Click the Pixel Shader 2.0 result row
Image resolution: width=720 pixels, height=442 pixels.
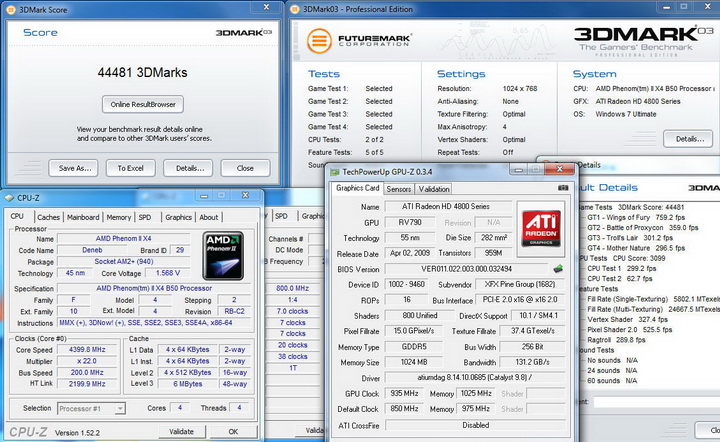tap(630, 330)
